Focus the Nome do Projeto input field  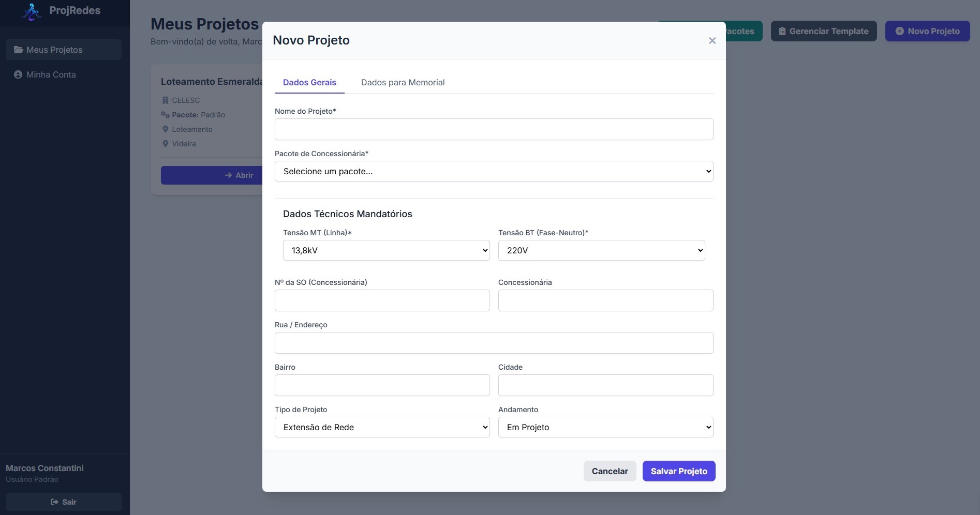[x=494, y=129]
